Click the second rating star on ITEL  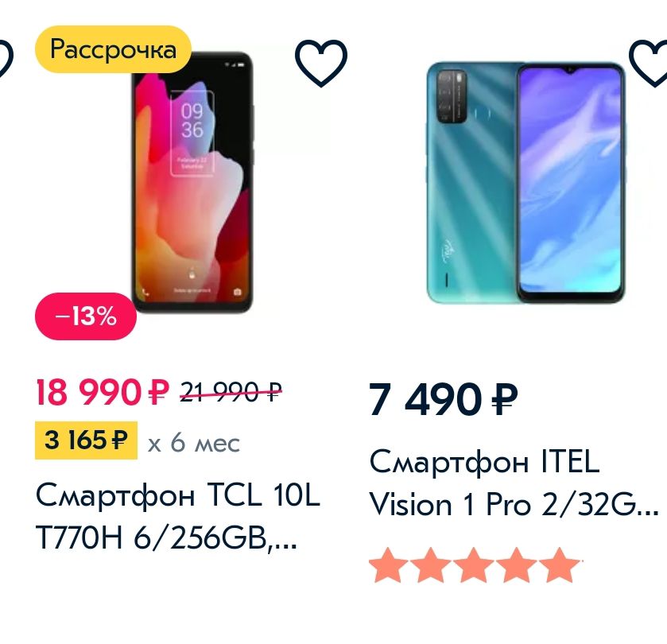[x=432, y=564]
